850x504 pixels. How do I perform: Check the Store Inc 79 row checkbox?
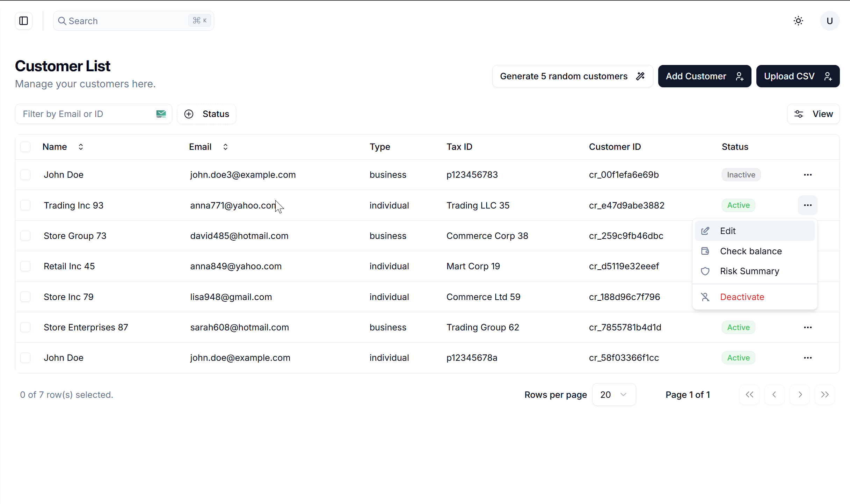tap(26, 297)
